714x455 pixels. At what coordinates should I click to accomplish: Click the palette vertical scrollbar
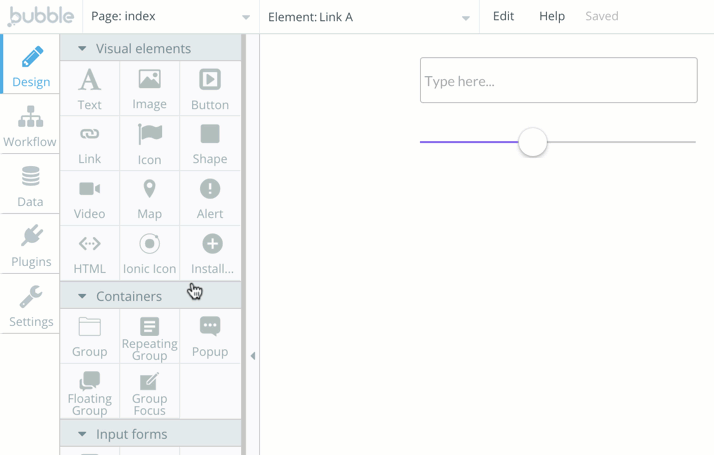coord(244,244)
